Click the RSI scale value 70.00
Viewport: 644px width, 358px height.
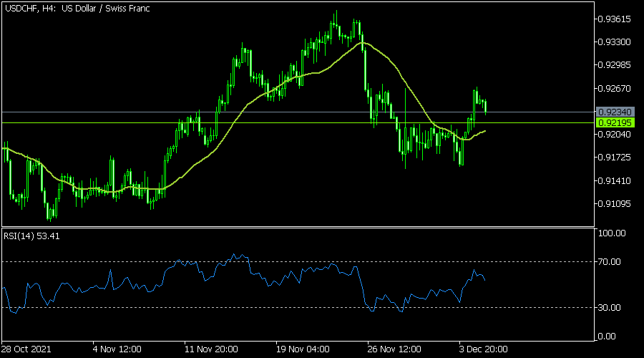pyautogui.click(x=610, y=262)
